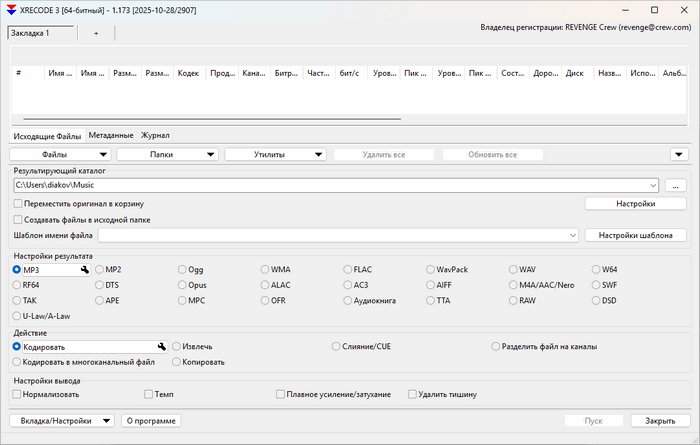This screenshot has width=700, height=445.
Task: Choose the Извлечь action
Action: point(178,346)
